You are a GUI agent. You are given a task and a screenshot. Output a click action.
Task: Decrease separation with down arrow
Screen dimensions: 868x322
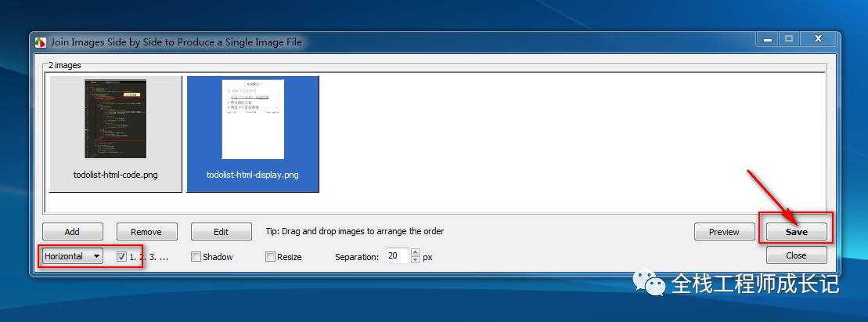416,260
